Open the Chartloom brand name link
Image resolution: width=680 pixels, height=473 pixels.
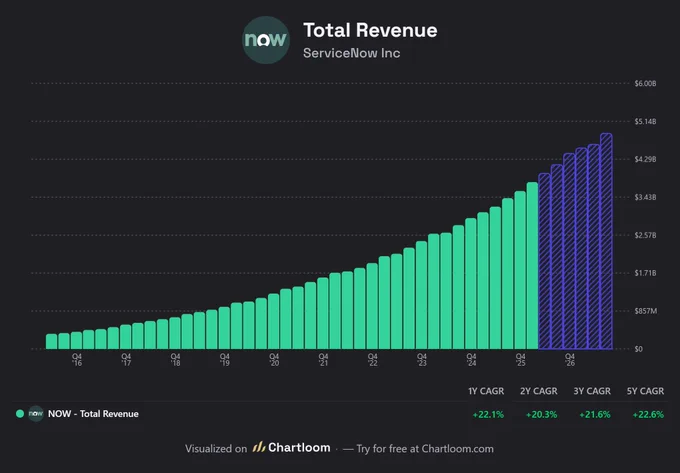[x=299, y=447]
